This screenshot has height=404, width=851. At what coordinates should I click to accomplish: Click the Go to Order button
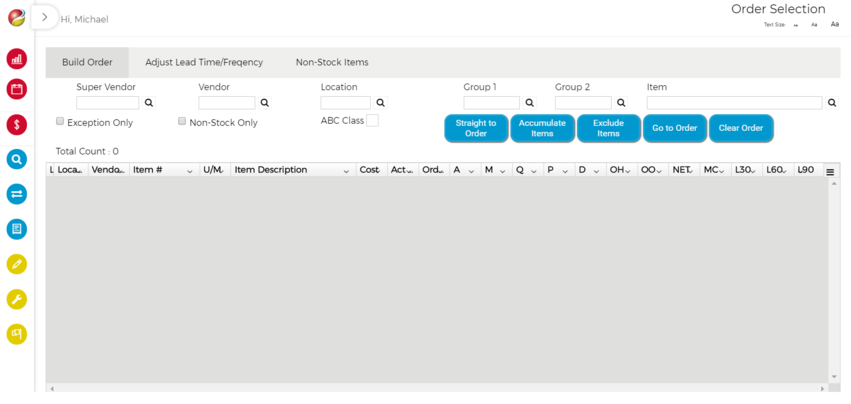(x=675, y=129)
